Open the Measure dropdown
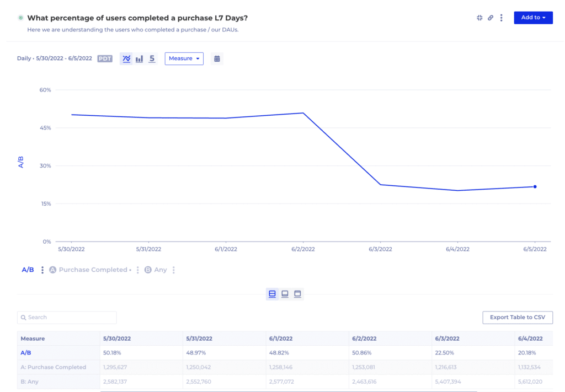 tap(184, 58)
